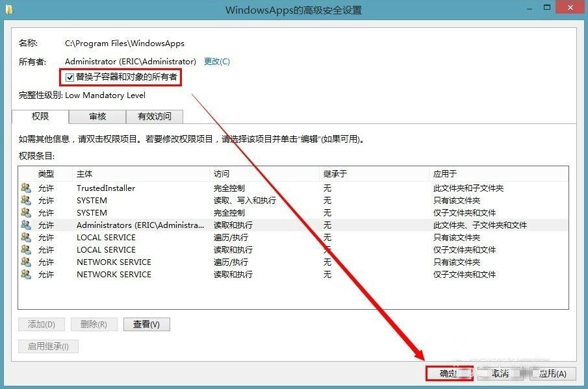Screen dimensions: 588x389
Task: Click the icon on second LOCAL SERVICE entry
Action: pyautogui.click(x=25, y=249)
